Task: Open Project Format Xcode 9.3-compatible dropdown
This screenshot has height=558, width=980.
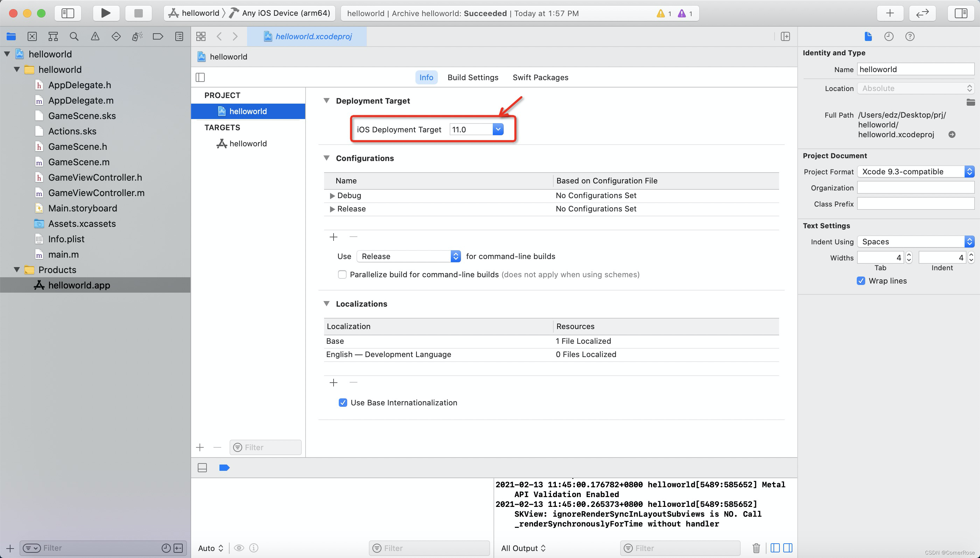Action: pos(915,172)
